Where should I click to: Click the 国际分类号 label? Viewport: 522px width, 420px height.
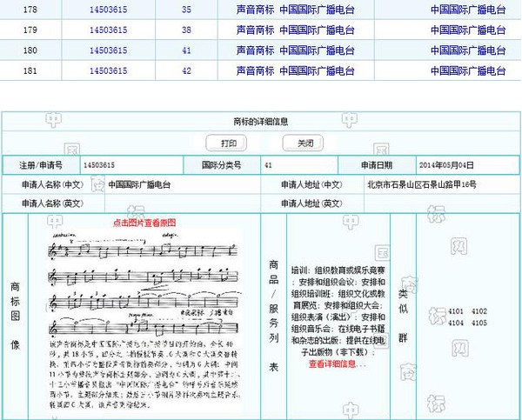click(221, 165)
